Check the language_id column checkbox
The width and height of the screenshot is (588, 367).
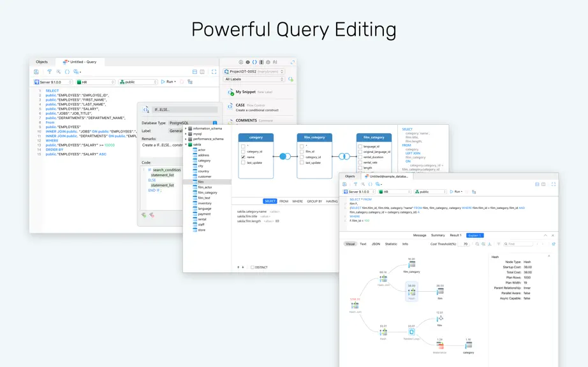coord(360,147)
